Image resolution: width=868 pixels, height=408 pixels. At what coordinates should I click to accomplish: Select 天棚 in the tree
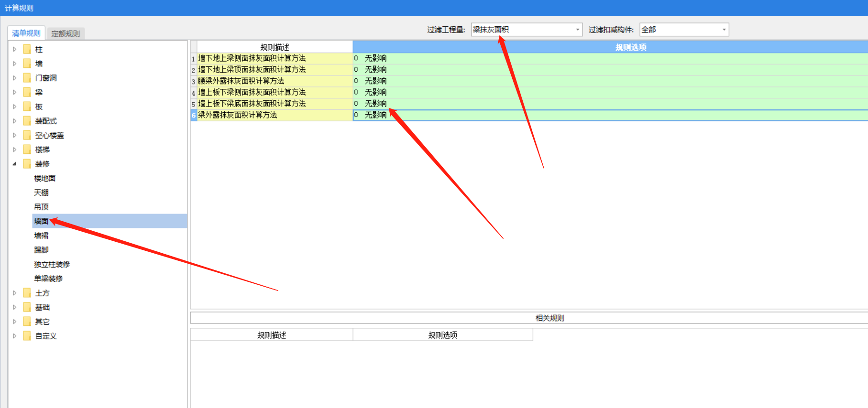point(41,193)
